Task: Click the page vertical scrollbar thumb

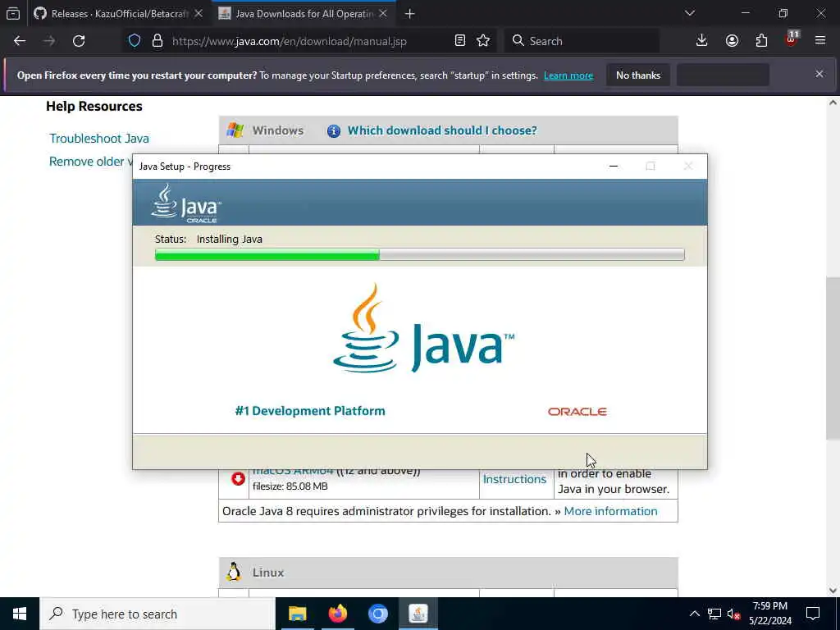Action: click(833, 358)
